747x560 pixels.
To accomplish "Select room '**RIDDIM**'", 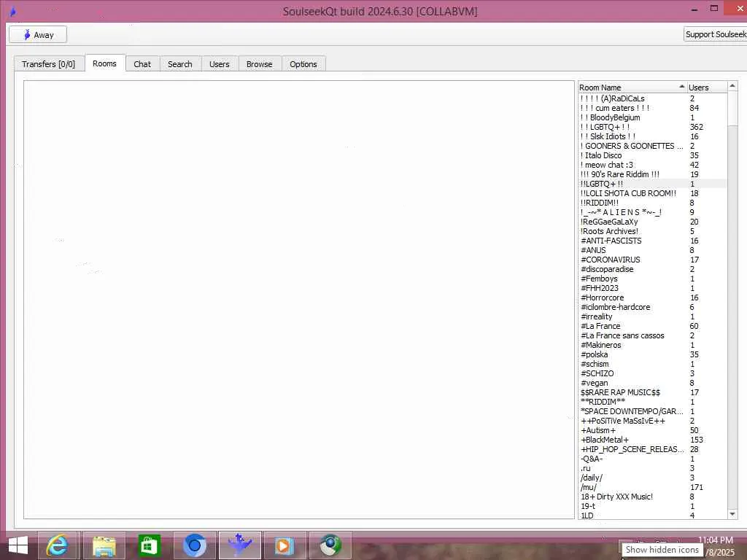I will (x=652, y=402).
